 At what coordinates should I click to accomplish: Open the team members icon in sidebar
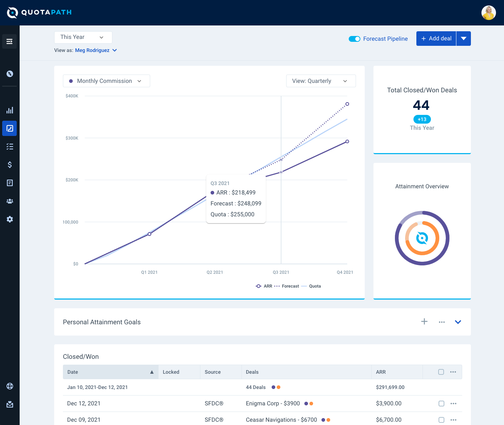[x=10, y=201]
